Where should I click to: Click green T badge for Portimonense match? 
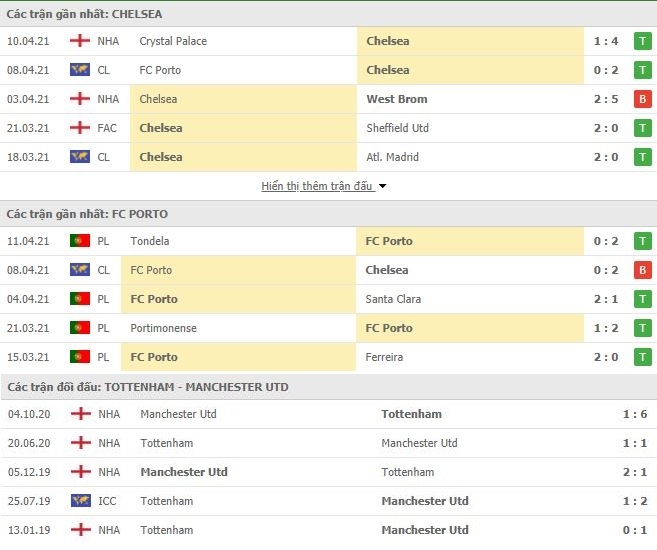click(x=642, y=328)
